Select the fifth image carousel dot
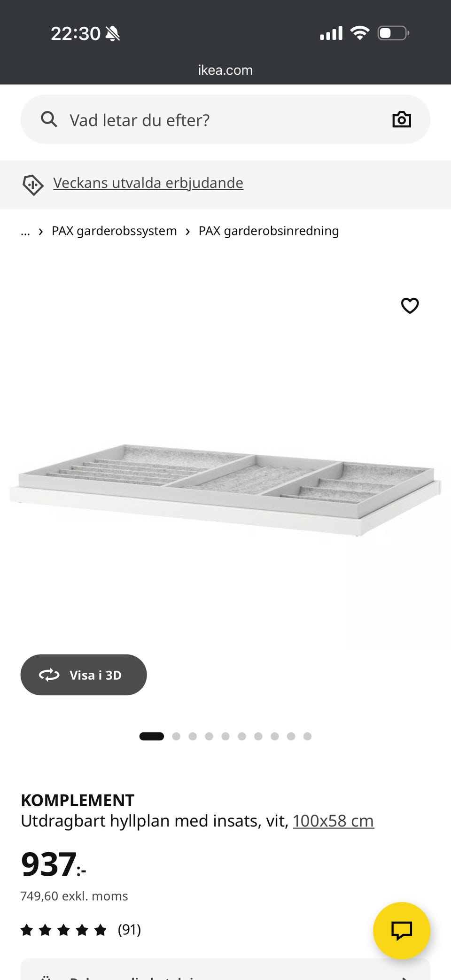Screen dimensions: 451x980 tap(225, 736)
